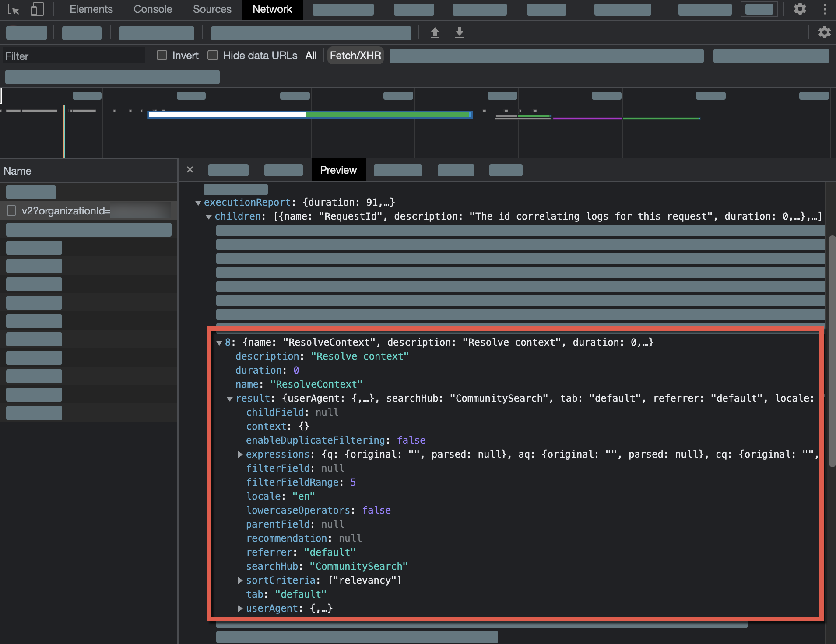Collapse item 8 ResolveContext node
This screenshot has width=836, height=644.
(219, 343)
